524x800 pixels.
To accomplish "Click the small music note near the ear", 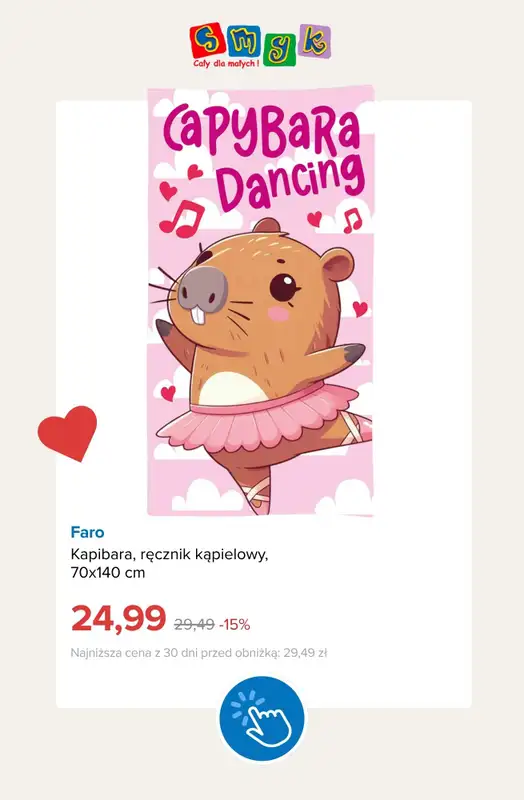I will pyautogui.click(x=352, y=220).
